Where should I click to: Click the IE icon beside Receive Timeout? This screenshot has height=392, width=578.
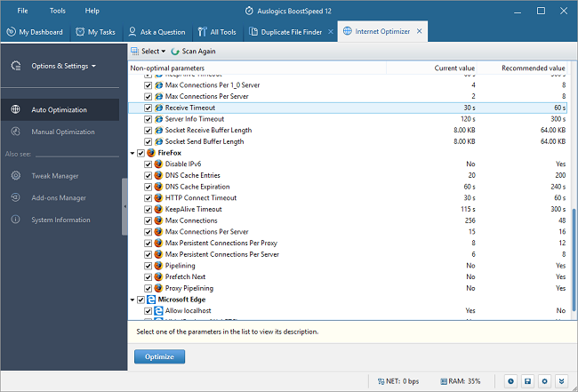(x=158, y=108)
